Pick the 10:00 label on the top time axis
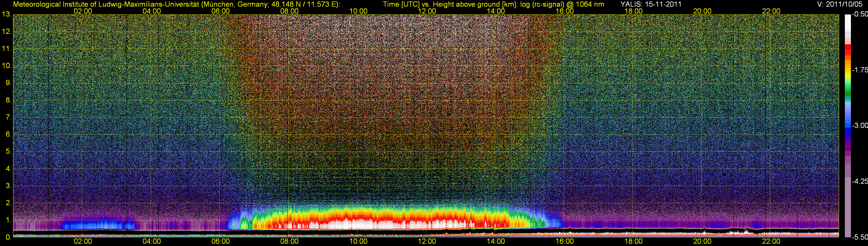 click(x=358, y=11)
